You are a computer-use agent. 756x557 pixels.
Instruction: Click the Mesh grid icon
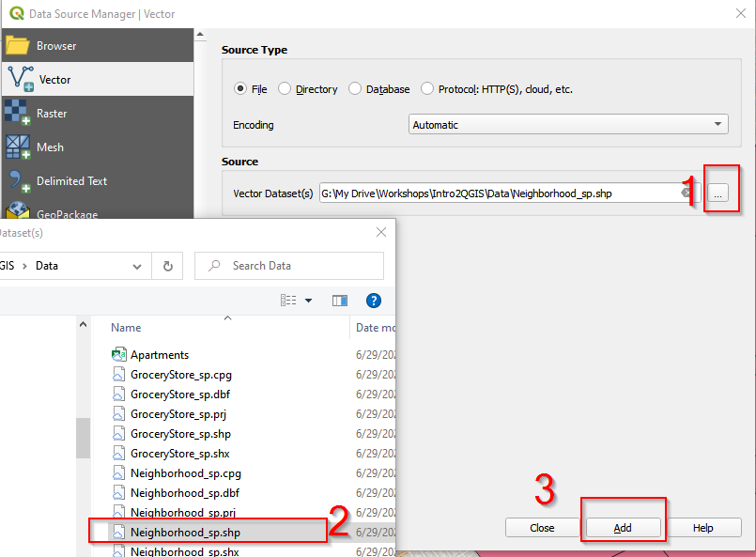click(18, 147)
